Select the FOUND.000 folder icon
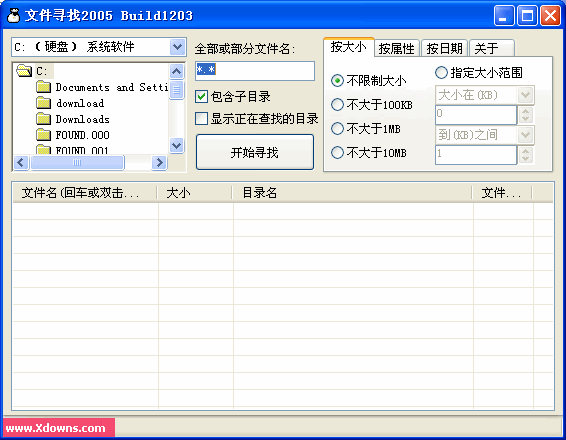This screenshot has width=566, height=440. point(44,135)
